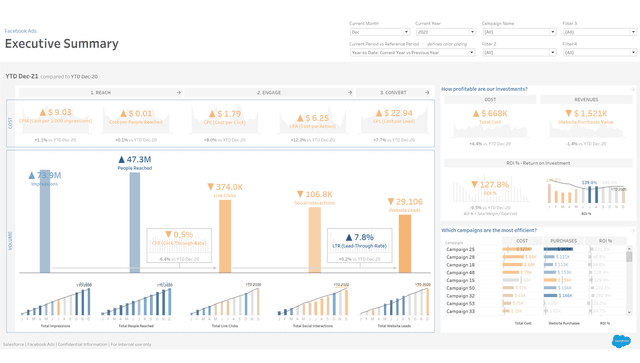Select the Campaign 25 row
This screenshot has height=363, width=640.
click(x=535, y=249)
